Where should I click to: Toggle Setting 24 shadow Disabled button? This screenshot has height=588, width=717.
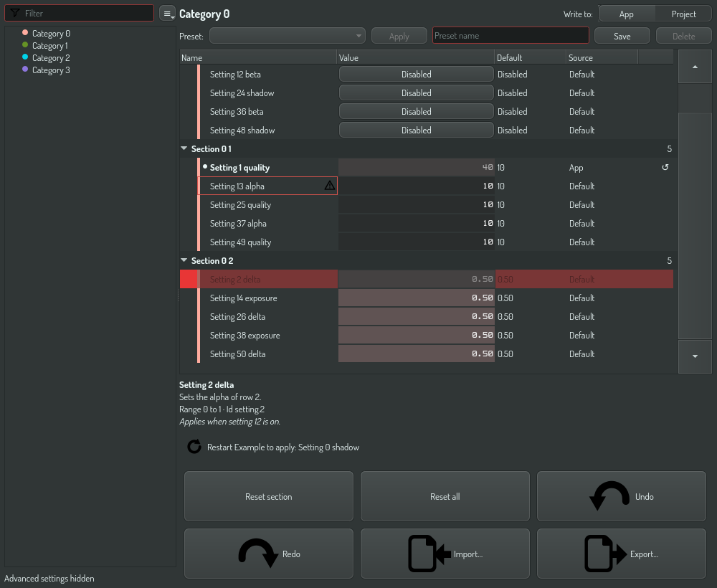tap(416, 93)
